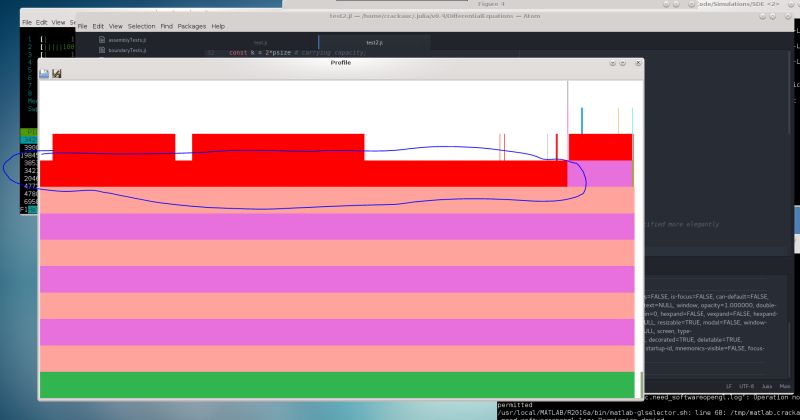800x420 pixels.
Task: Open the Selection menu in Atom
Action: [x=141, y=27]
